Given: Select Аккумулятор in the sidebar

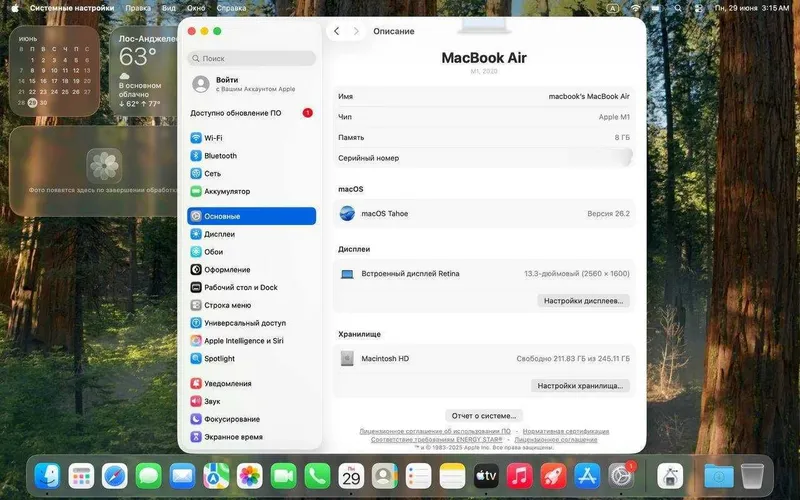Looking at the screenshot, I should (x=251, y=191).
